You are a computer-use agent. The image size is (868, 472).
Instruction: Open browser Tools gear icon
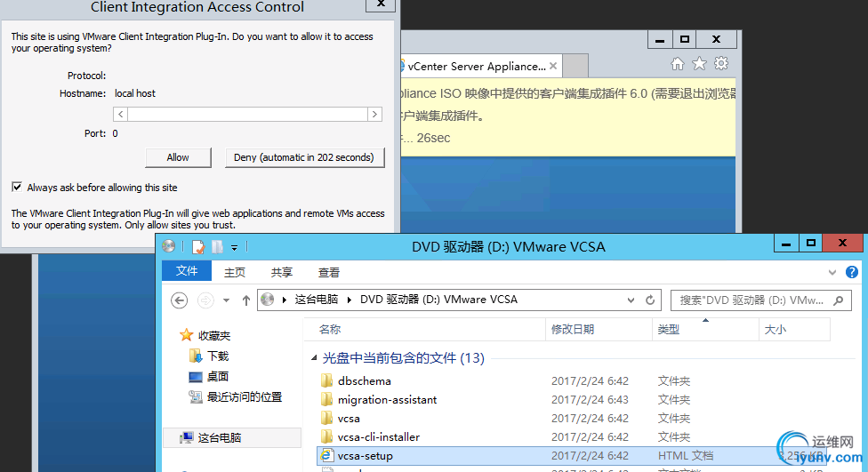pos(721,64)
